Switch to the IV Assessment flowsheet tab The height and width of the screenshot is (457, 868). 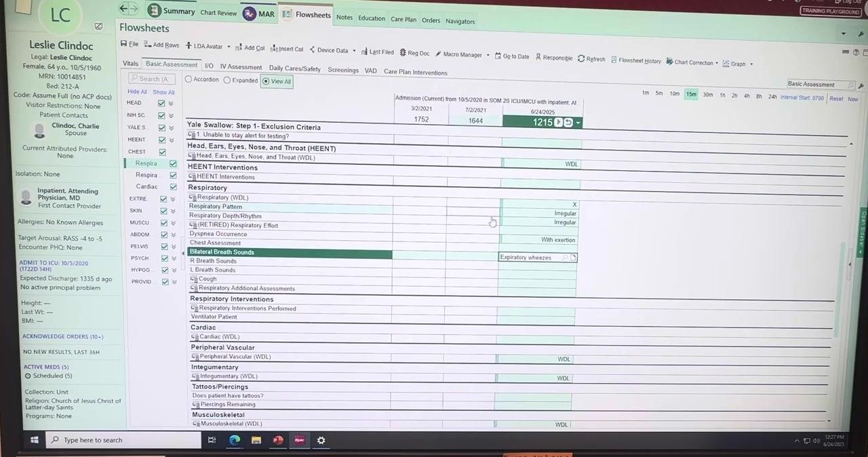(241, 67)
